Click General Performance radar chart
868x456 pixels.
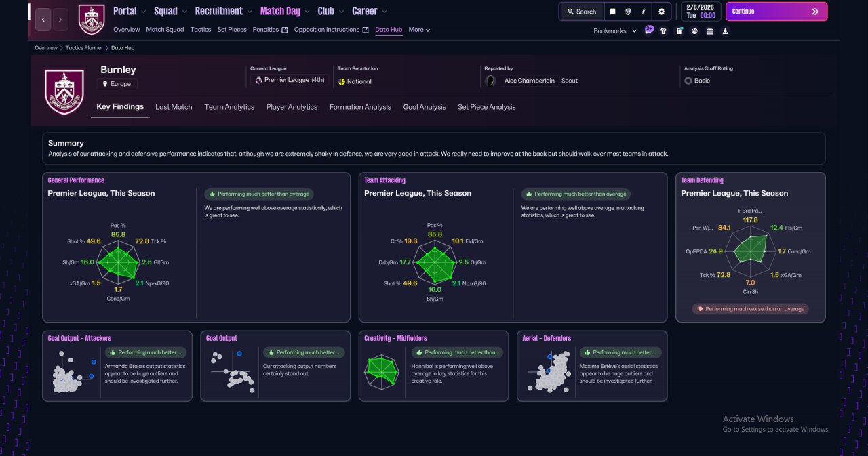(119, 262)
